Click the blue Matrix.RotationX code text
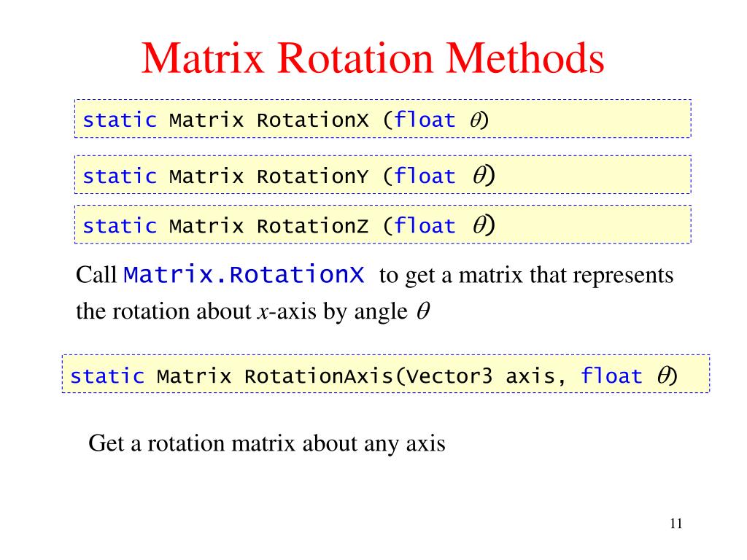This screenshot has height=560, width=747. tap(244, 275)
